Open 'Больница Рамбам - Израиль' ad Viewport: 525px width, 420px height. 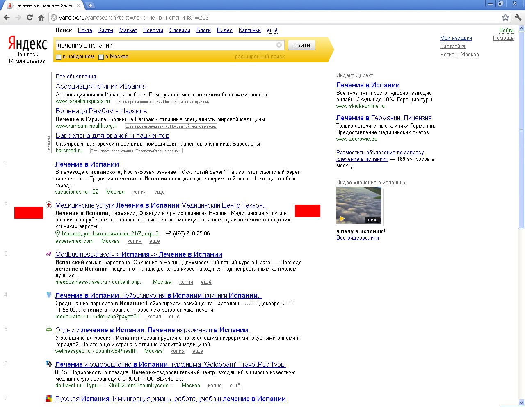coord(101,111)
